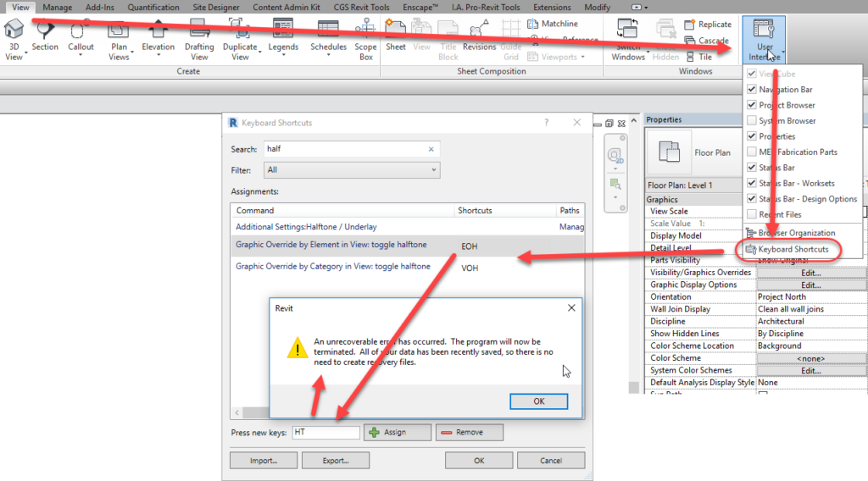Select the Additional Settings:Halftone / Underlay row
The height and width of the screenshot is (481, 868).
407,227
